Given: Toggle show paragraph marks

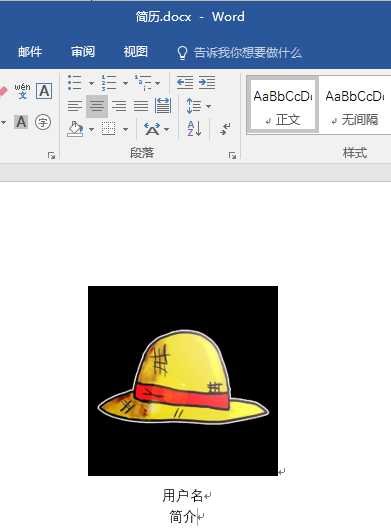Looking at the screenshot, I should pyautogui.click(x=225, y=129).
